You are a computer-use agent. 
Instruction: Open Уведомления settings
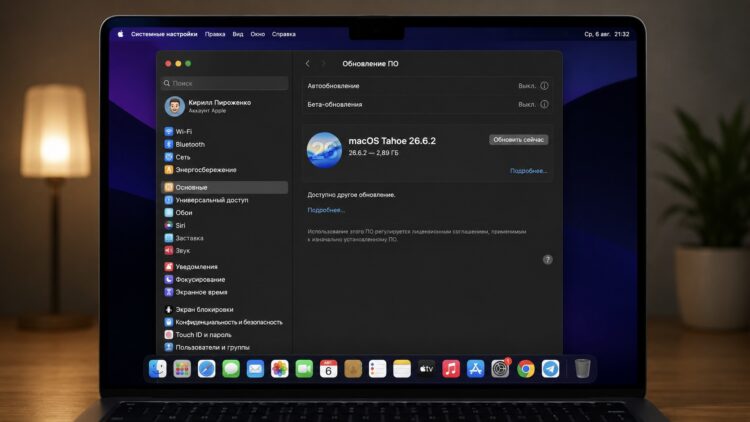click(x=225, y=267)
